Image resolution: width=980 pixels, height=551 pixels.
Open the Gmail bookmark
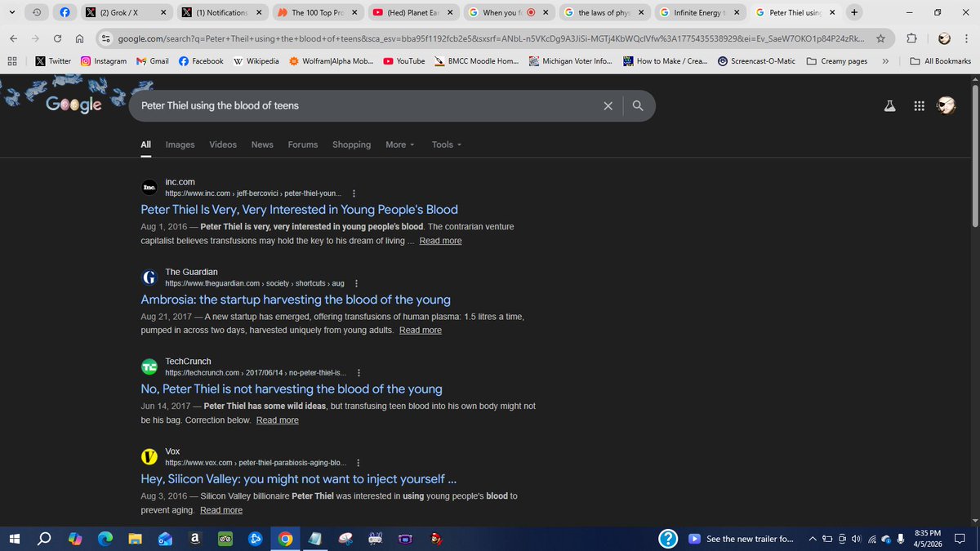[x=153, y=61]
